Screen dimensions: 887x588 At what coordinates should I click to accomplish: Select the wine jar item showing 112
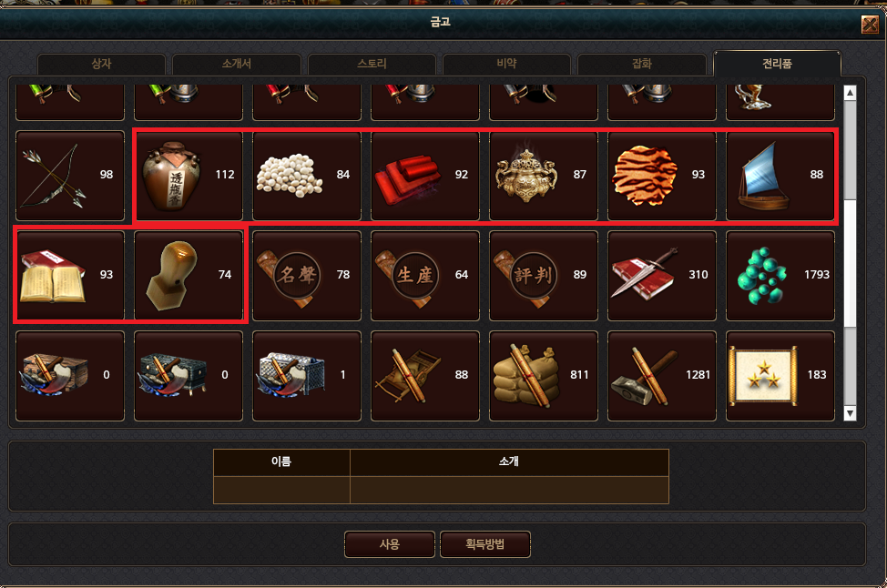pyautogui.click(x=189, y=176)
